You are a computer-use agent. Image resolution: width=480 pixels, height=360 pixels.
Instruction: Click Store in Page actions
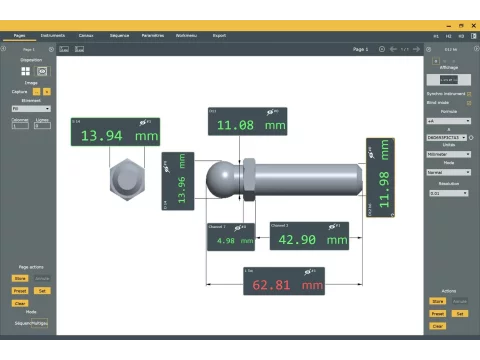pyautogui.click(x=20, y=278)
